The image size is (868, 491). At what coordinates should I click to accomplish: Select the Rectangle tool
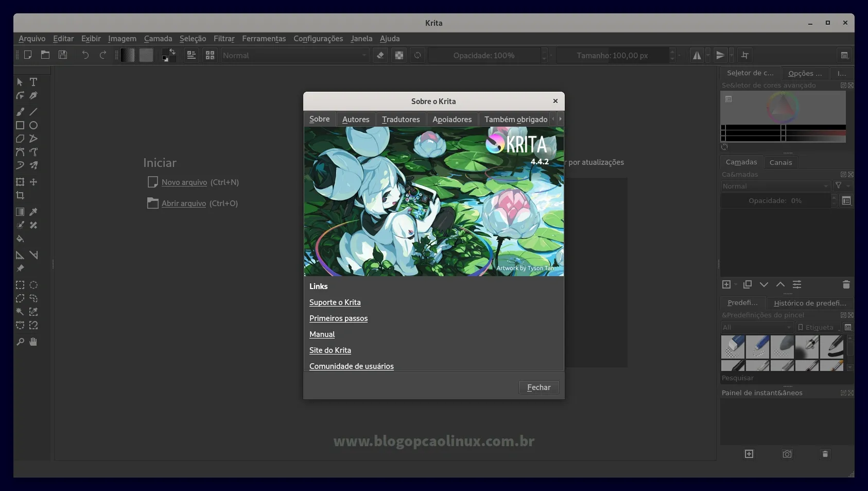tap(20, 125)
